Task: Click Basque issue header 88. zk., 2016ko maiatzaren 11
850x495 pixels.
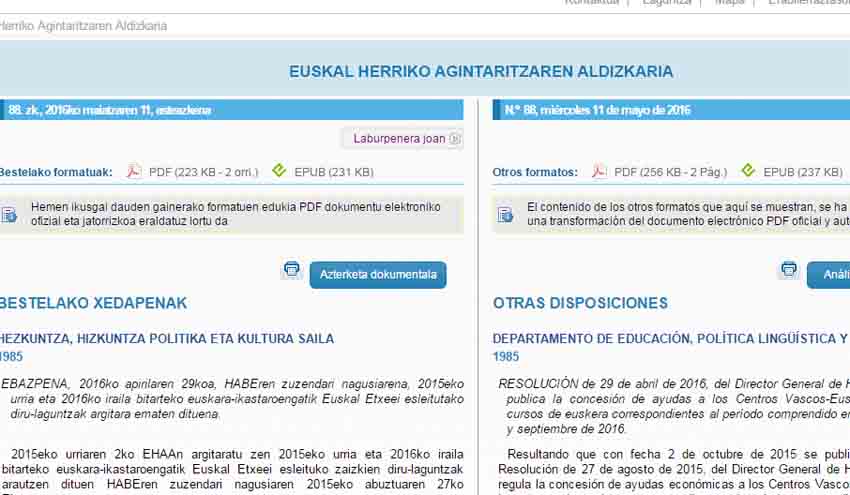Action: tap(110, 110)
